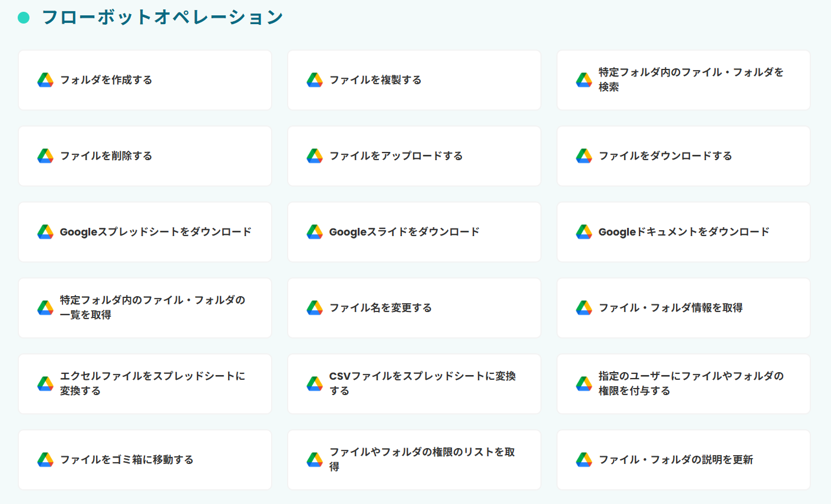Open ファイルやフォルダの権限のリストを取得 operation
This screenshot has height=504, width=831.
point(422,459)
